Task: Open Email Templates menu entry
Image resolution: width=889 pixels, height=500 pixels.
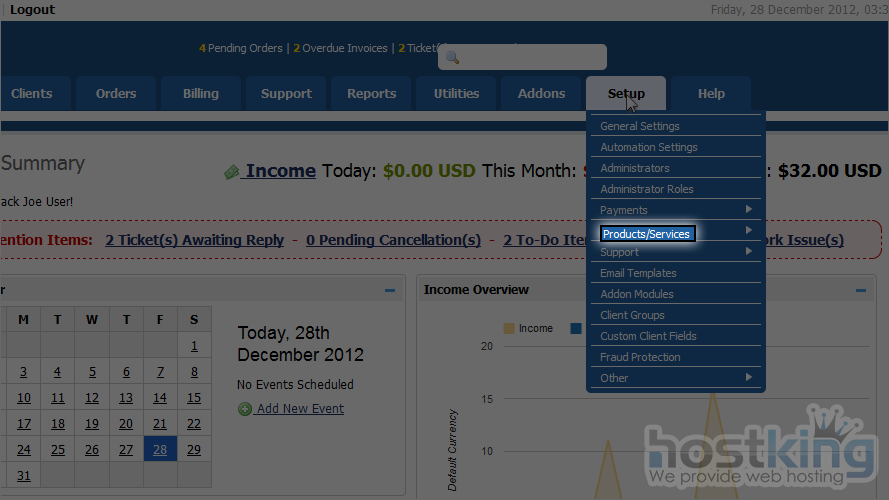Action: (x=638, y=273)
